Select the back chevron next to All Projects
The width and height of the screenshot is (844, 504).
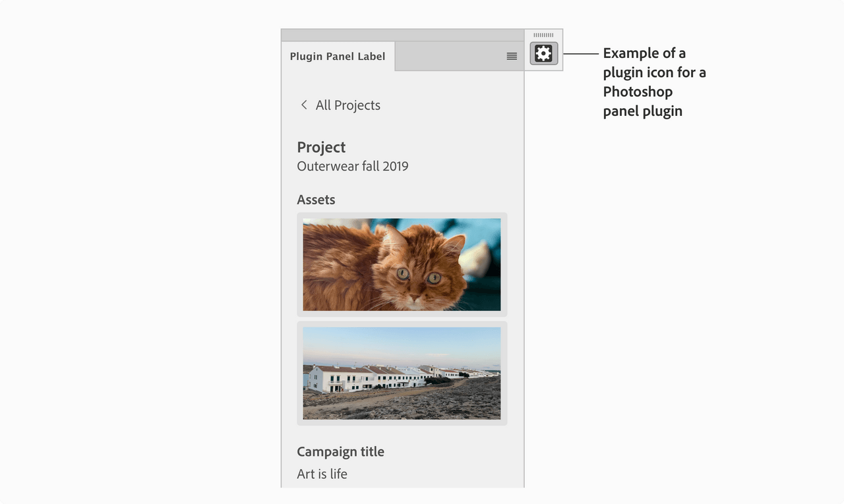pos(304,105)
